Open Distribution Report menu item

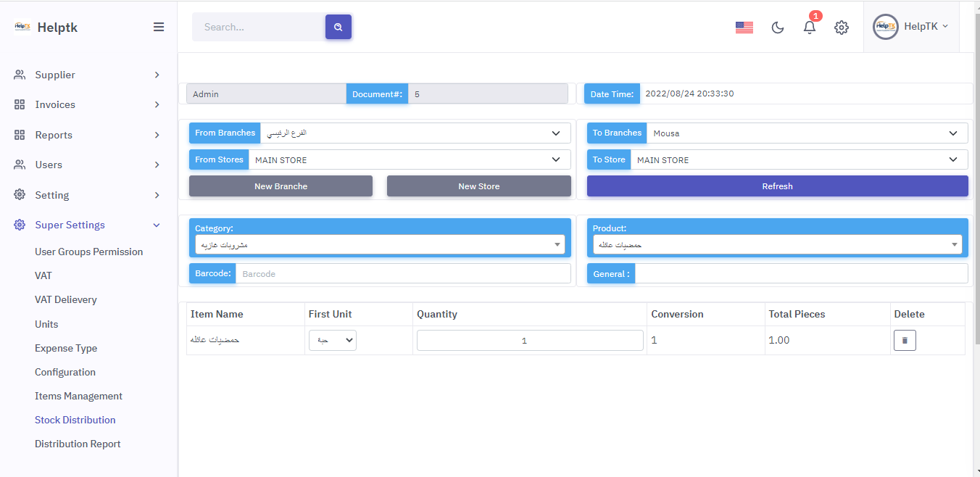(x=78, y=444)
